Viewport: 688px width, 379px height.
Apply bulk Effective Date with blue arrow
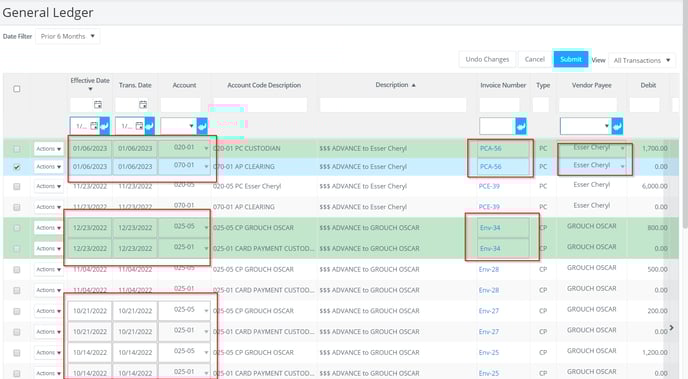pos(105,126)
